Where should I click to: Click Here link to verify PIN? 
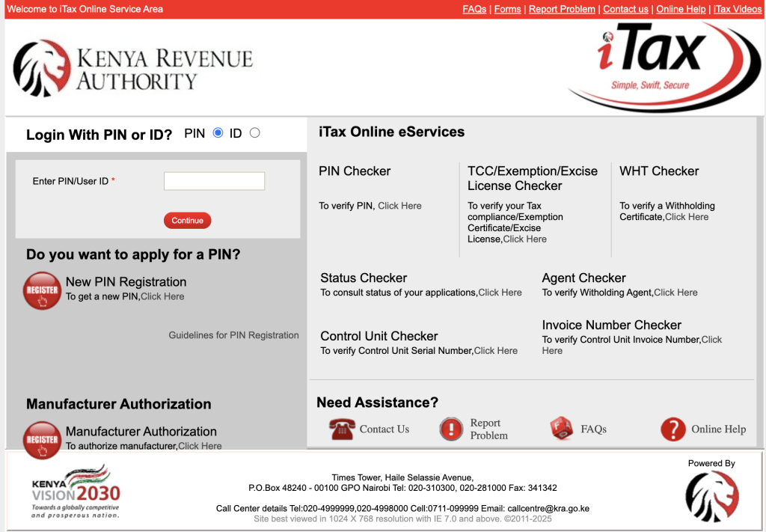coord(399,206)
